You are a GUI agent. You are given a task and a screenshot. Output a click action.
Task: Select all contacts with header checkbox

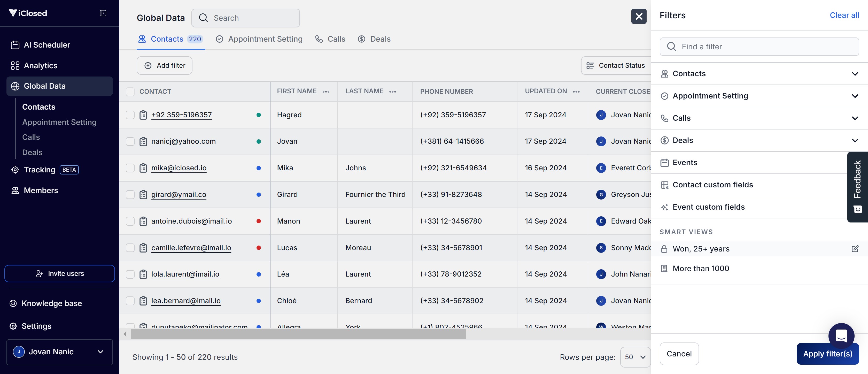tap(130, 91)
